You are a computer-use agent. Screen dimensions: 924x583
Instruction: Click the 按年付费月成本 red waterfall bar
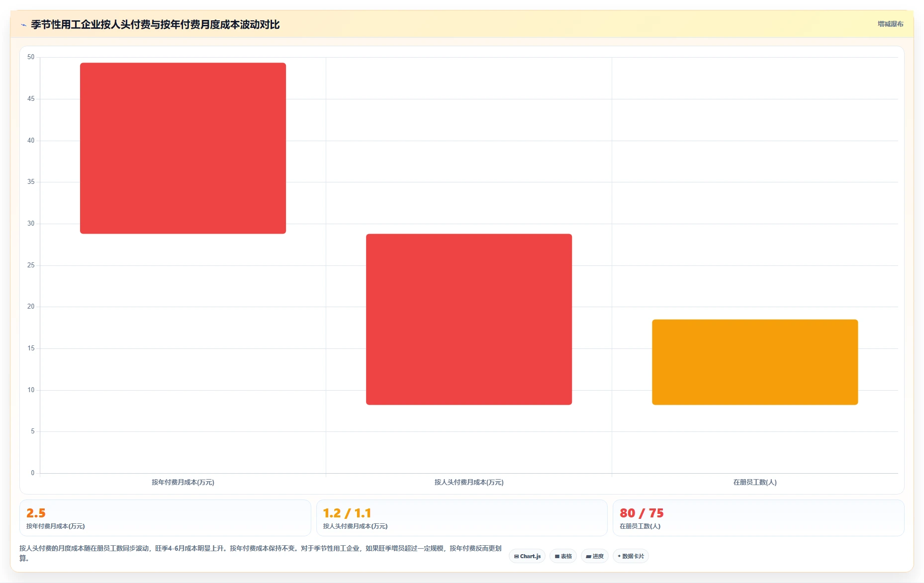click(183, 148)
